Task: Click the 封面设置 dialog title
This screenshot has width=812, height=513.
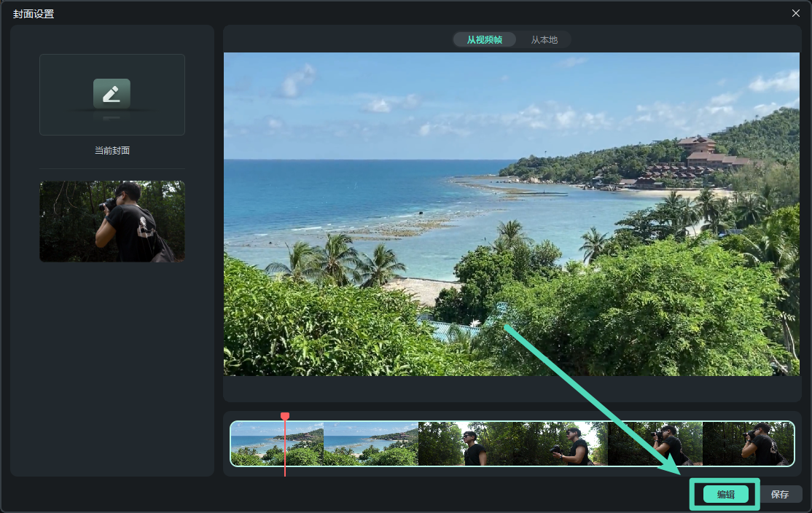Action: [x=34, y=14]
